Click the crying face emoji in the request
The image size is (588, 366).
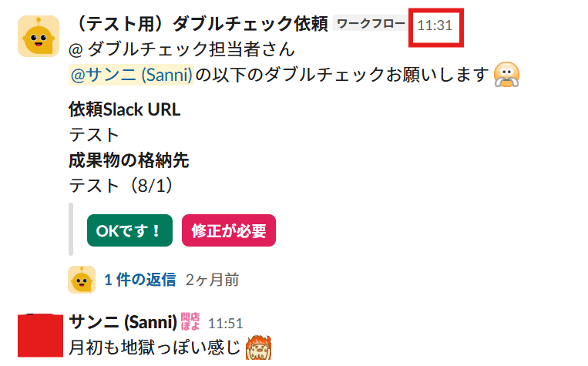[x=506, y=75]
